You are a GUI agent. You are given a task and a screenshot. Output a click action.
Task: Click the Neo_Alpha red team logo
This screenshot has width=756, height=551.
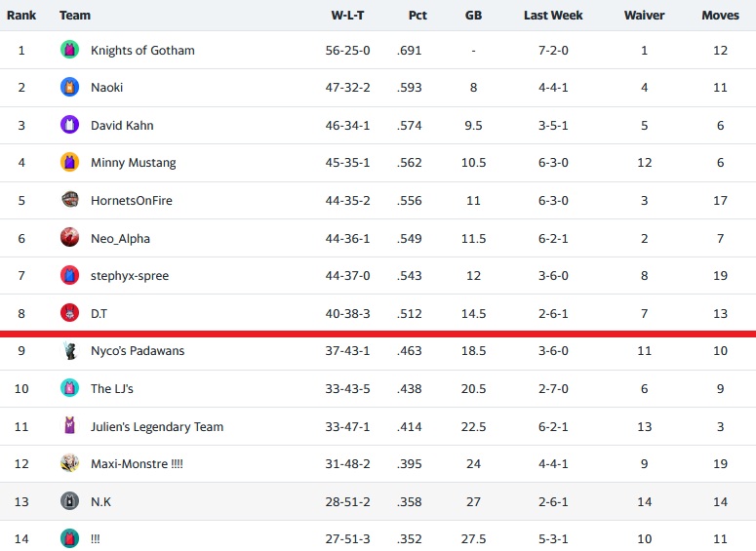[69, 238]
